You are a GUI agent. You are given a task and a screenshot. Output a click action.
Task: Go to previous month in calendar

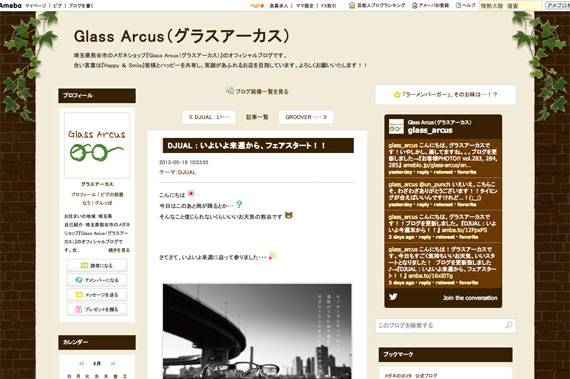tap(81, 363)
